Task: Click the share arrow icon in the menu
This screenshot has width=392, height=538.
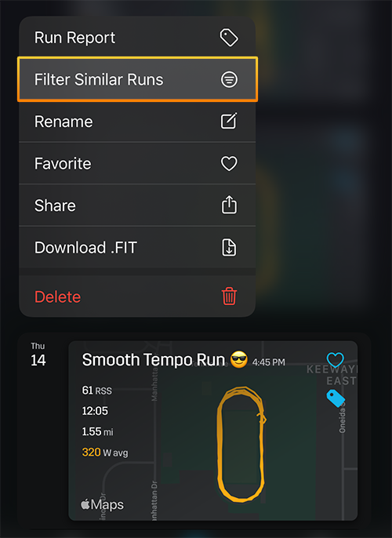Action: tap(229, 205)
